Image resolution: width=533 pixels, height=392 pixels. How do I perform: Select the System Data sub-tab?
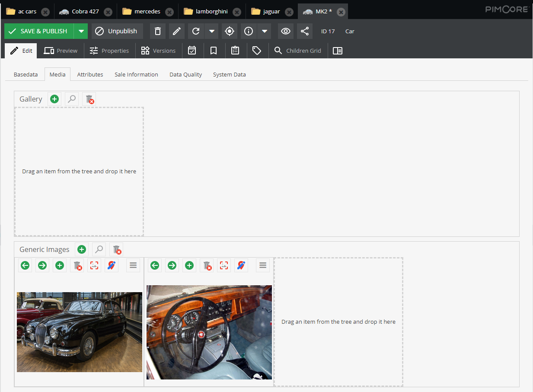pos(229,74)
